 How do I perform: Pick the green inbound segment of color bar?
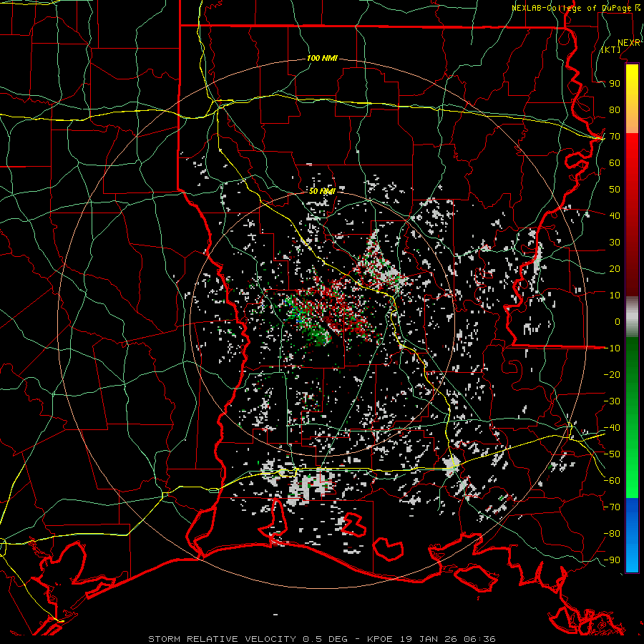[632, 417]
